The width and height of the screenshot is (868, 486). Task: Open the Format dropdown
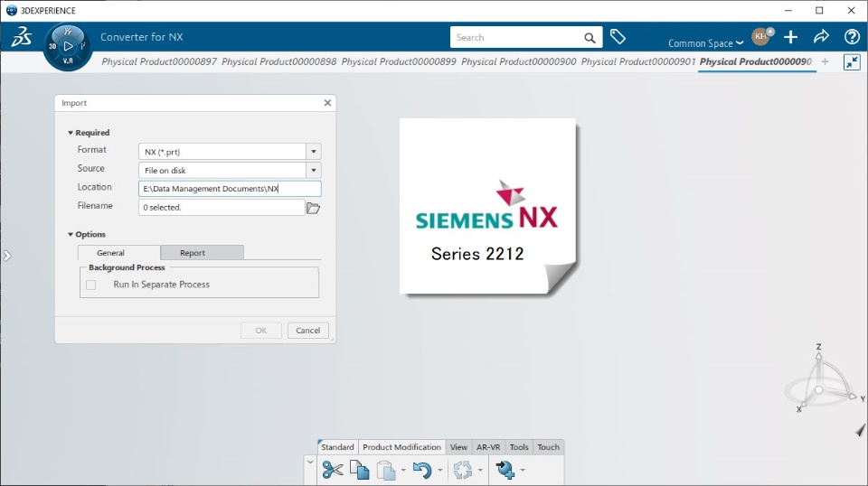(314, 152)
